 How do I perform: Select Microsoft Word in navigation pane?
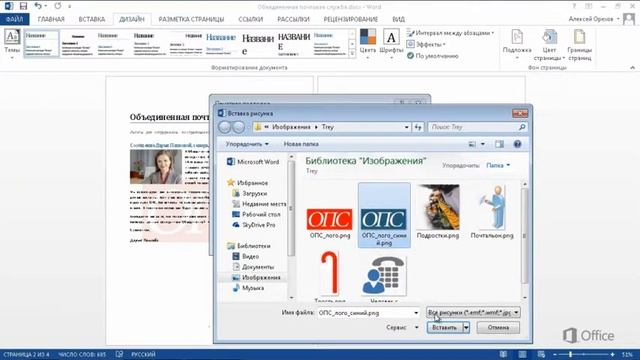253,162
